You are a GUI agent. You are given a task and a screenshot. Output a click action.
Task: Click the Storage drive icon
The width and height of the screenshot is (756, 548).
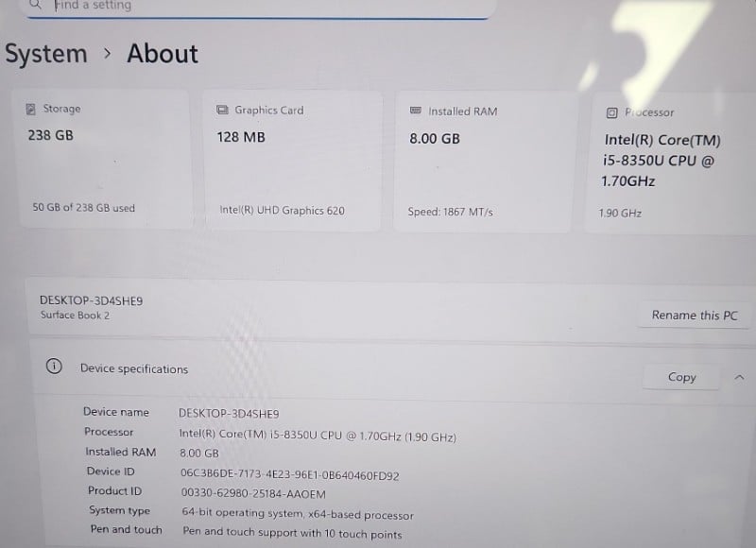point(31,109)
